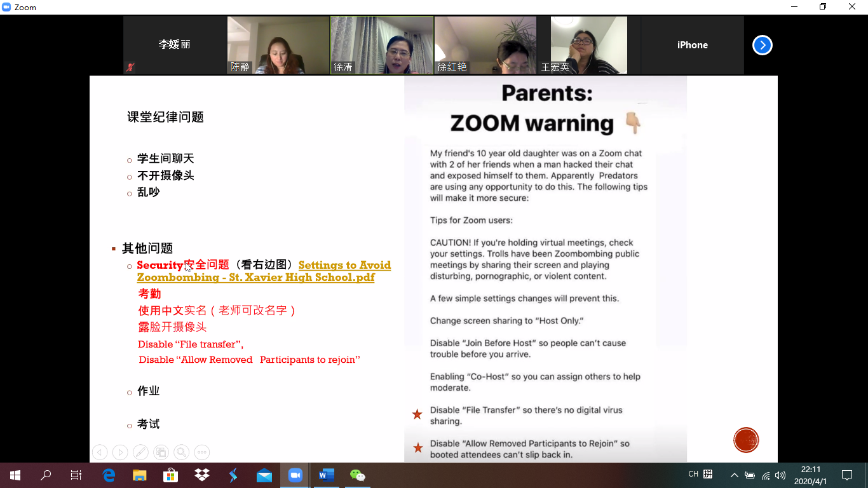
Task: Select 徐清 active speaker video
Action: (x=382, y=45)
